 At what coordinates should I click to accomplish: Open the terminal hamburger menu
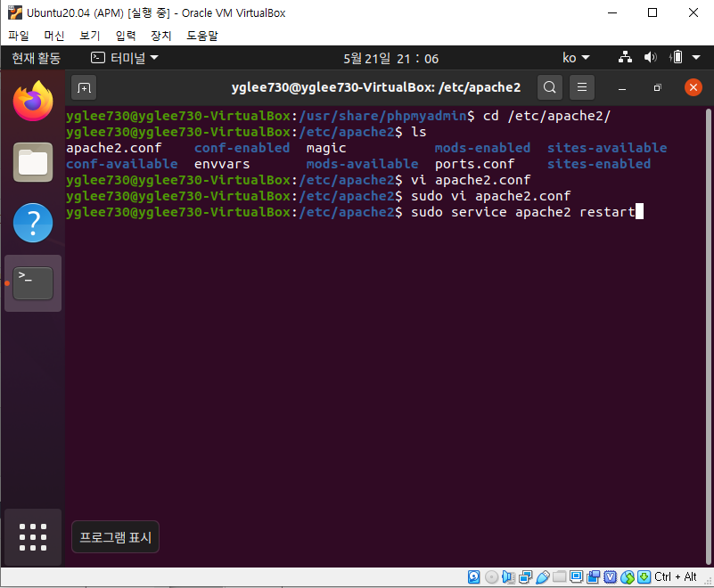tap(582, 87)
